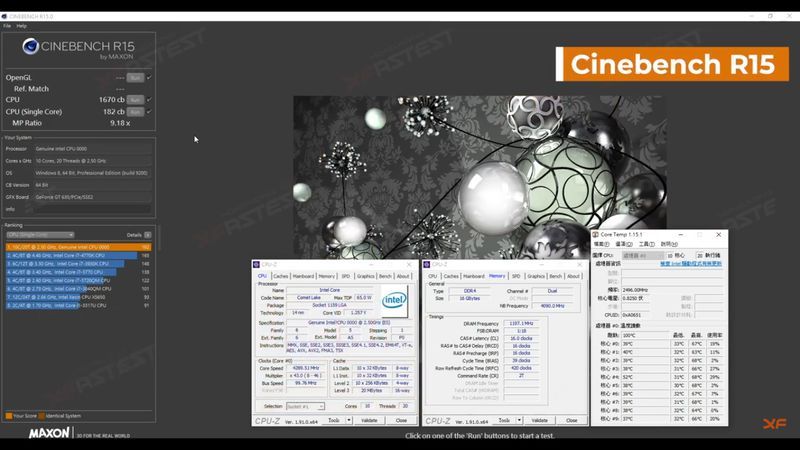Click Close button in right CPU-Z window
The width and height of the screenshot is (800, 450).
point(572,420)
